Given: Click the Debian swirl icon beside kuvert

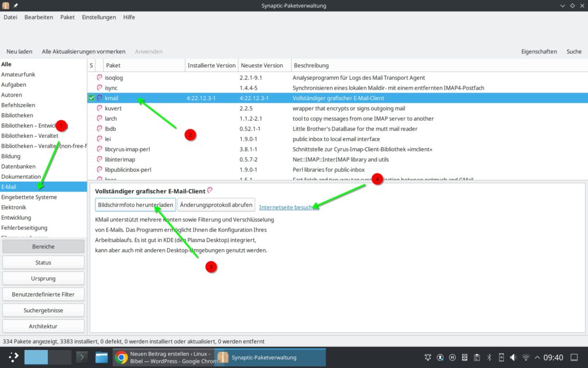Looking at the screenshot, I should click(x=99, y=108).
